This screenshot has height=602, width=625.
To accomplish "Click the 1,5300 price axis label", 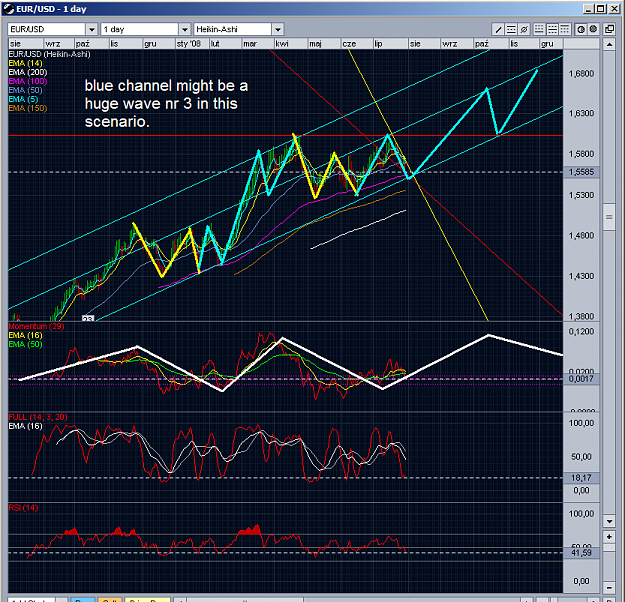I will coord(581,195).
